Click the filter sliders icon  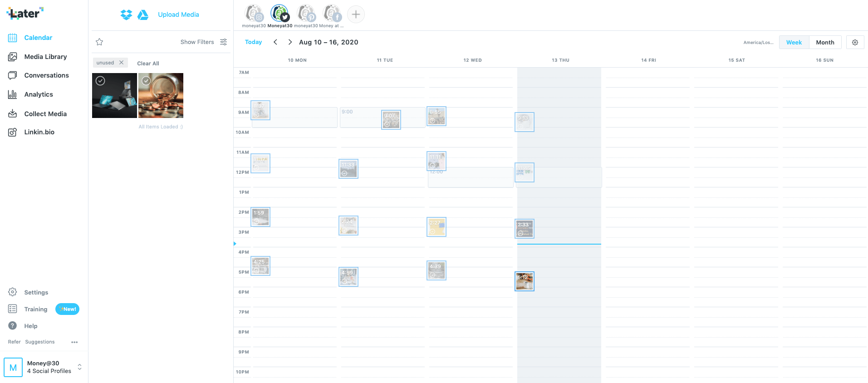point(223,42)
